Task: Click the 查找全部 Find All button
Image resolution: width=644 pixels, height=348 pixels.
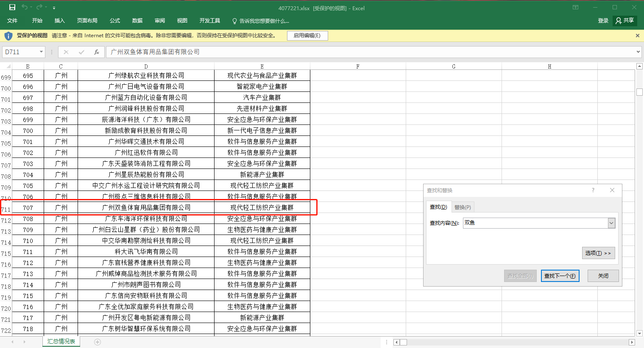Action: click(521, 276)
